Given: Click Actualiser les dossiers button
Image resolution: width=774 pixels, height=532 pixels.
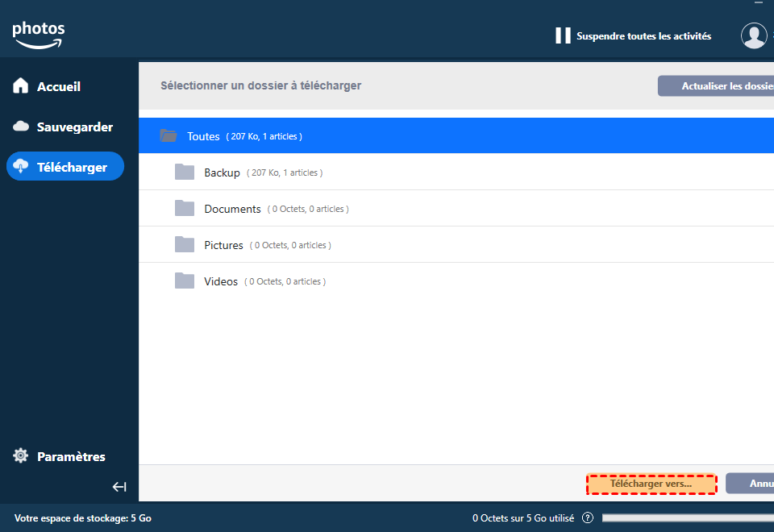Looking at the screenshot, I should click(716, 86).
